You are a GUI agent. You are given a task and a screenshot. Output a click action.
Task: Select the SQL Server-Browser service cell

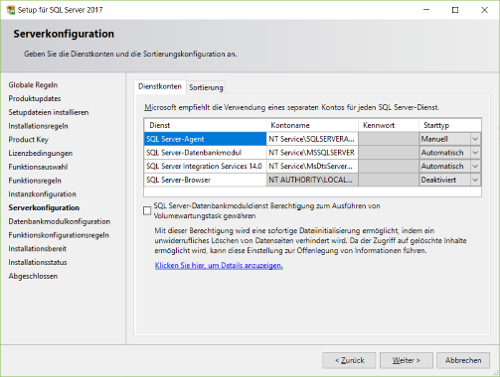(x=205, y=180)
